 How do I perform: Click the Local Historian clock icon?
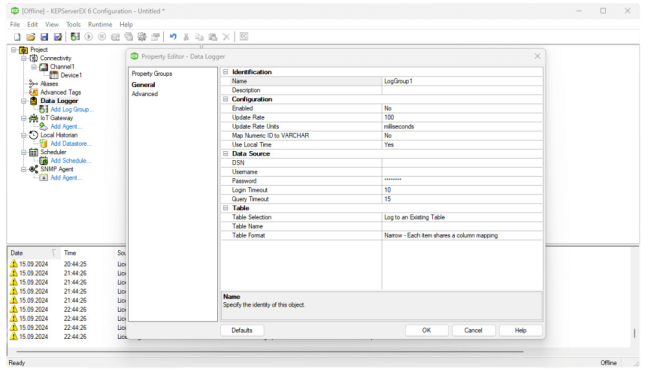point(33,135)
